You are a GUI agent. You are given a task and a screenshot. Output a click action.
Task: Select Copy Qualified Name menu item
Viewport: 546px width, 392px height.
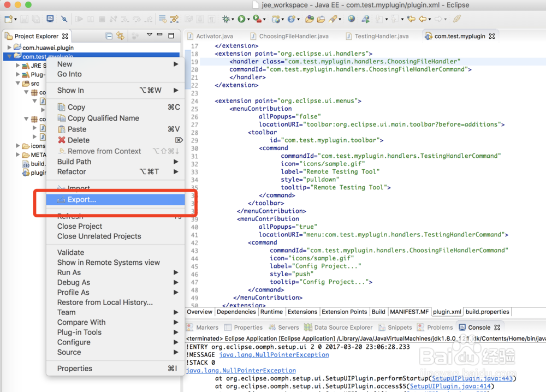115,118
